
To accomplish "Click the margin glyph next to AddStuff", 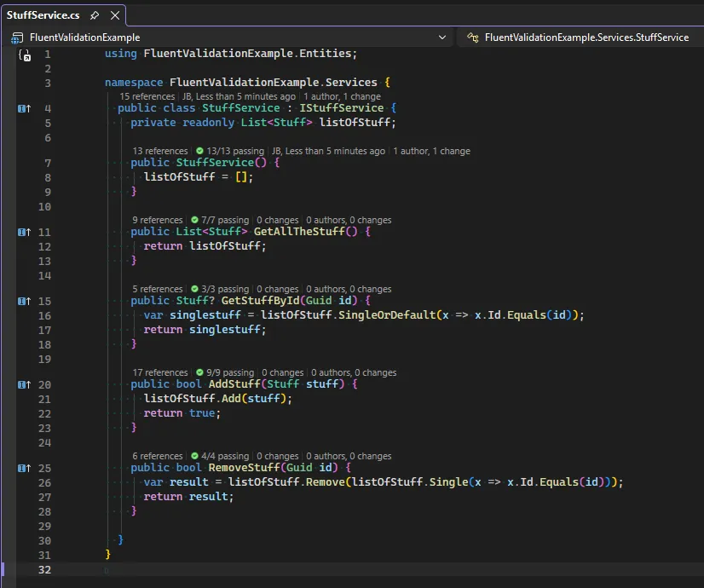I will (x=24, y=385).
